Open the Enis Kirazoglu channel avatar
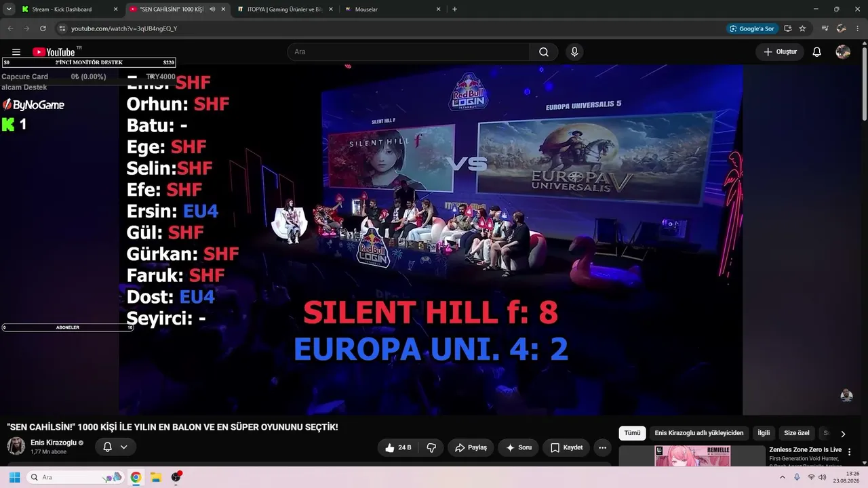868x488 pixels. (16, 446)
